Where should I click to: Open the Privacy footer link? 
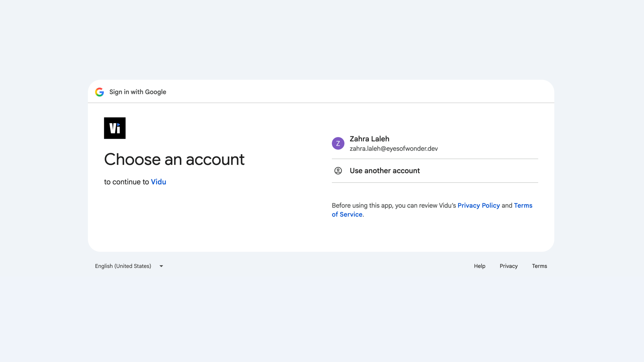[x=508, y=266]
